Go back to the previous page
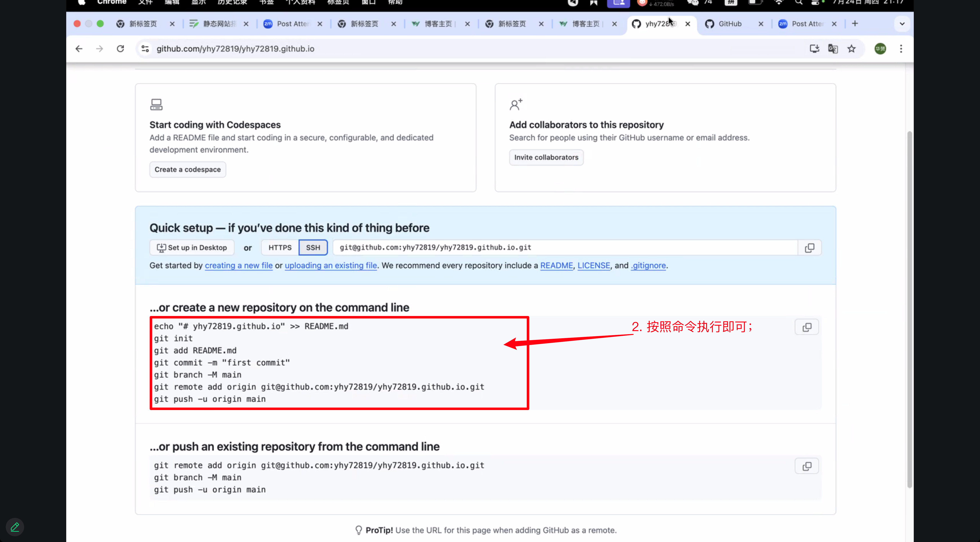Image resolution: width=980 pixels, height=542 pixels. [x=79, y=49]
